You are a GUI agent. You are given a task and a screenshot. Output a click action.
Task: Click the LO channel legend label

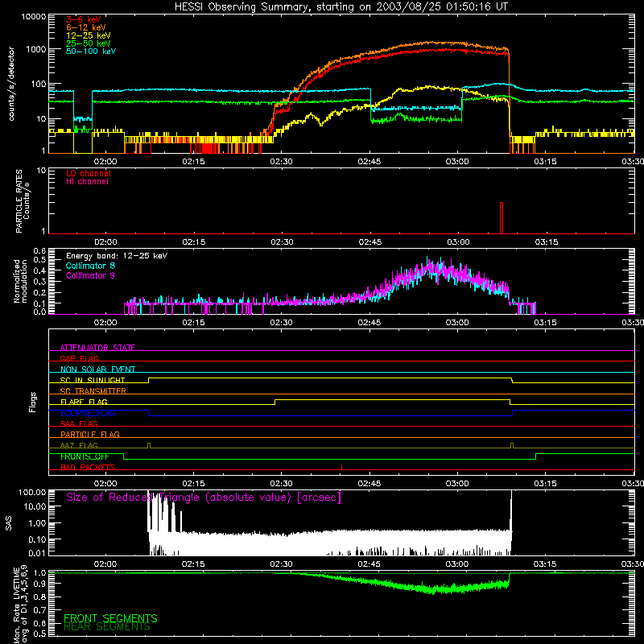[89, 173]
